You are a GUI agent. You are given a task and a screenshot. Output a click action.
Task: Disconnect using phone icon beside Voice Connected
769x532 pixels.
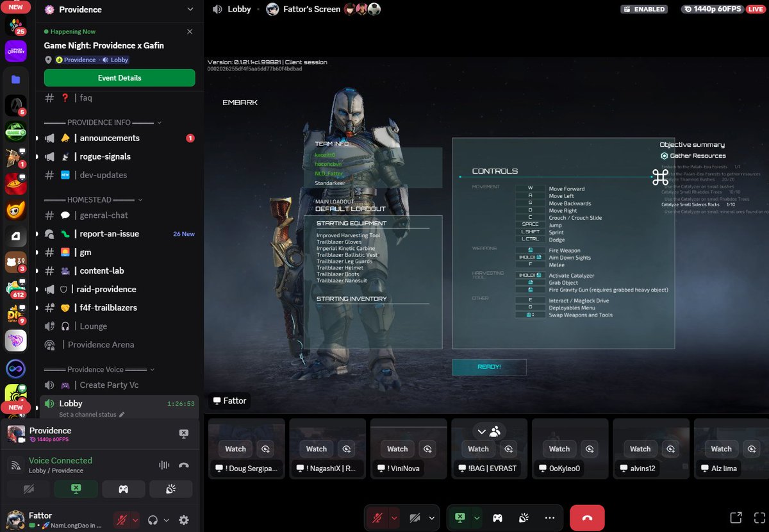click(x=184, y=465)
